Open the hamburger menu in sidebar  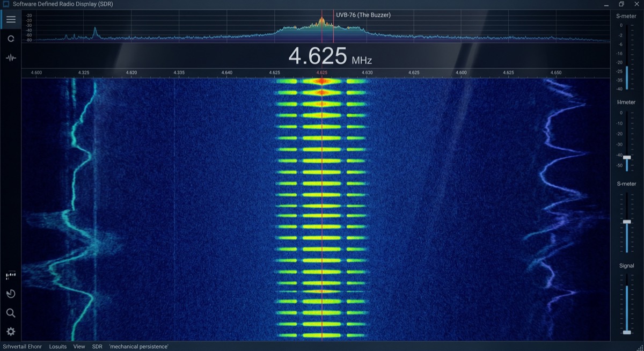coord(11,20)
